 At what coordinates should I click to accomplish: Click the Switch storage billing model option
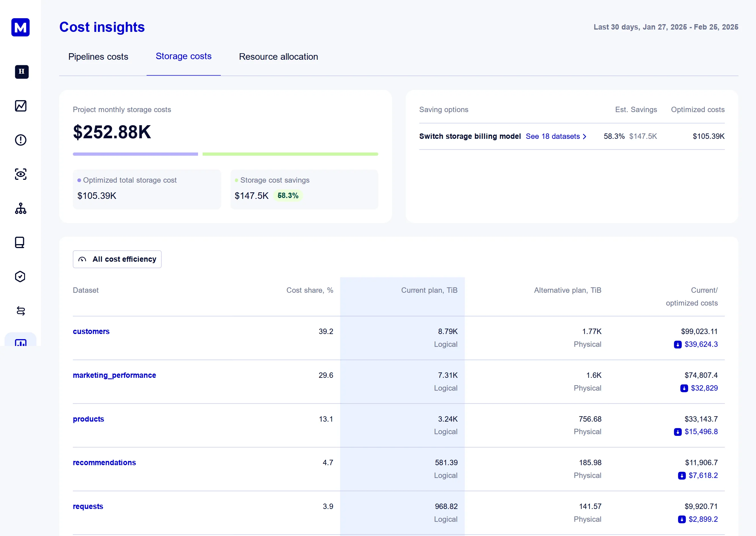point(470,136)
